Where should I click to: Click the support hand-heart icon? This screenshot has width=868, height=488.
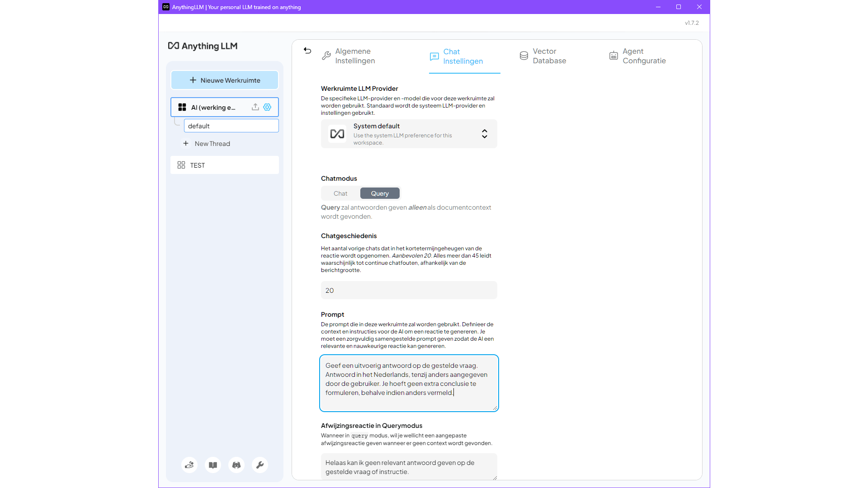point(189,465)
